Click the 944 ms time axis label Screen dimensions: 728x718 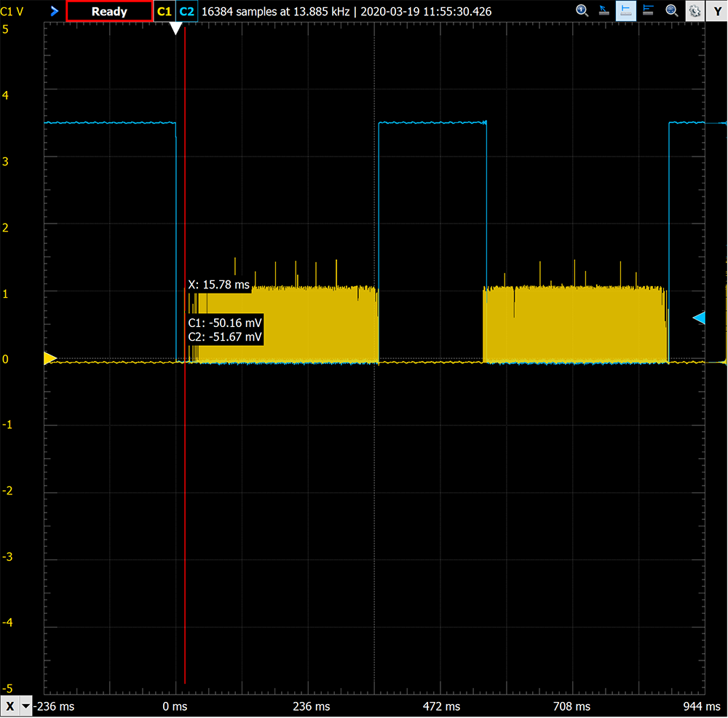702,706
